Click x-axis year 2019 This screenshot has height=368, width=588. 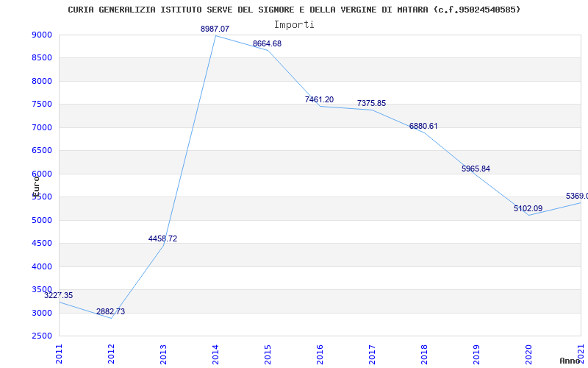pyautogui.click(x=476, y=354)
